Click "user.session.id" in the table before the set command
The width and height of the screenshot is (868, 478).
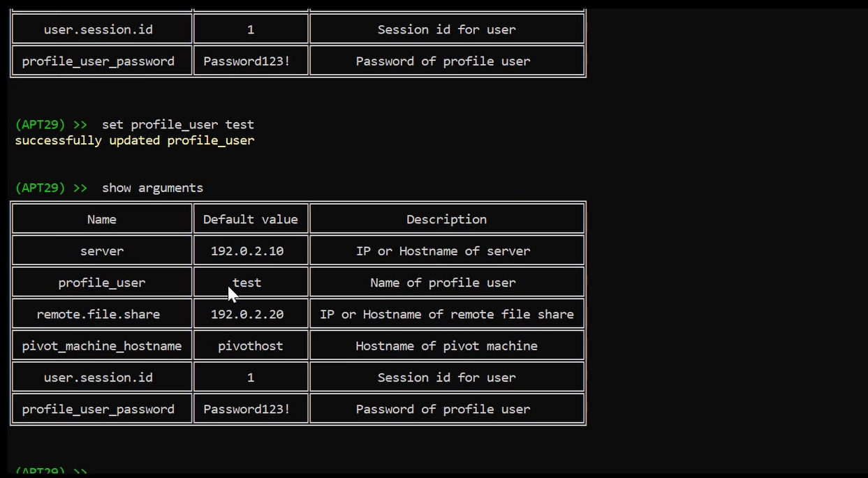(102, 29)
